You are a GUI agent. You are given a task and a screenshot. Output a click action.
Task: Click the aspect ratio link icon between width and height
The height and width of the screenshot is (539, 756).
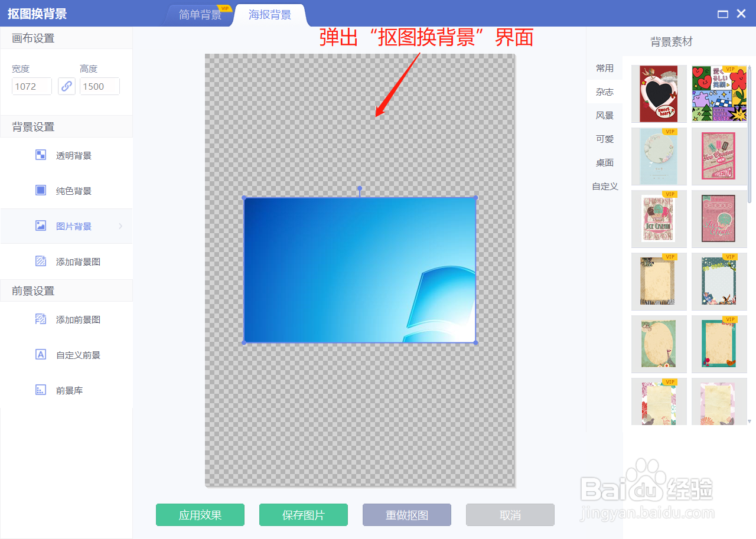[66, 86]
